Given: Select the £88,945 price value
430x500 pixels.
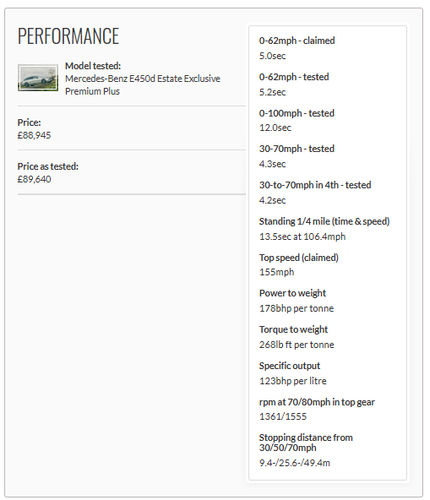Looking at the screenshot, I should tap(34, 135).
